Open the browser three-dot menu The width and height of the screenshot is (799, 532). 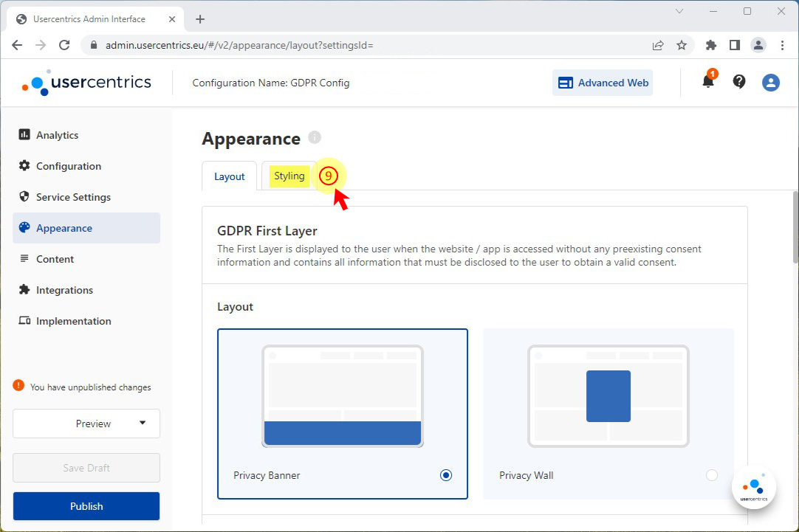tap(782, 45)
